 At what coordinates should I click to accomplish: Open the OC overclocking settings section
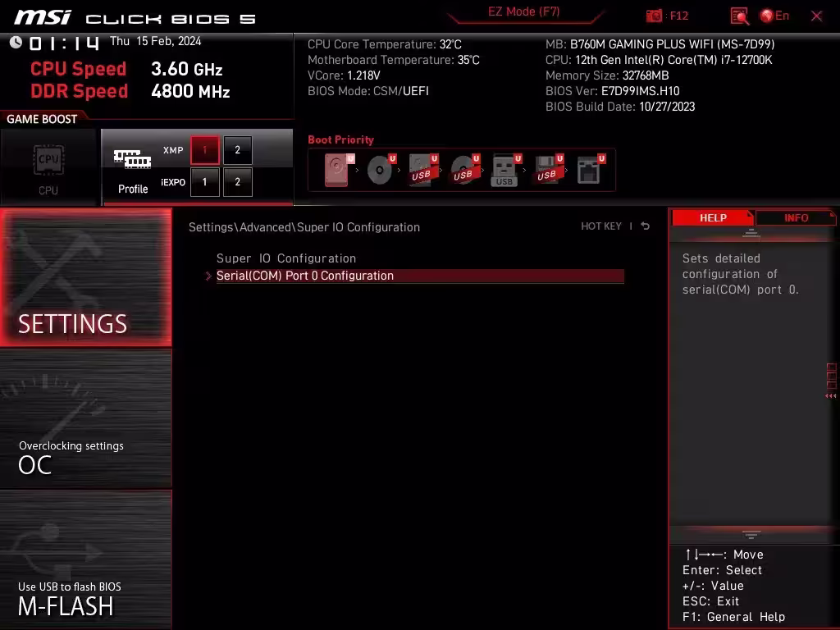(x=85, y=418)
